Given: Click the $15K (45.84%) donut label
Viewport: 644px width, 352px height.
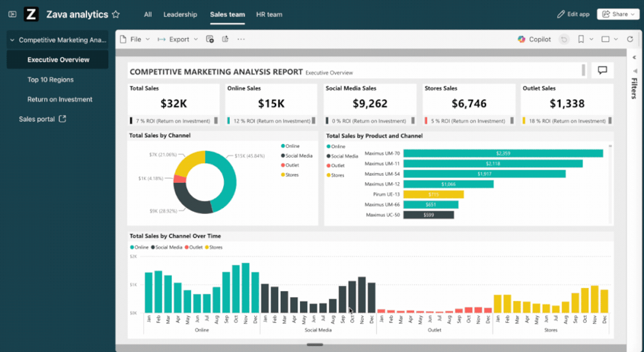Looking at the screenshot, I should point(250,156).
